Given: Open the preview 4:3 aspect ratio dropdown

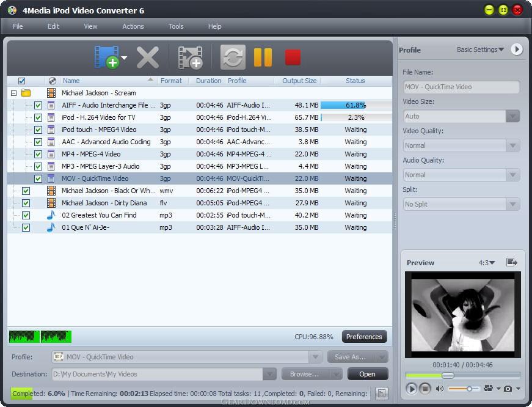Looking at the screenshot, I should coord(487,262).
